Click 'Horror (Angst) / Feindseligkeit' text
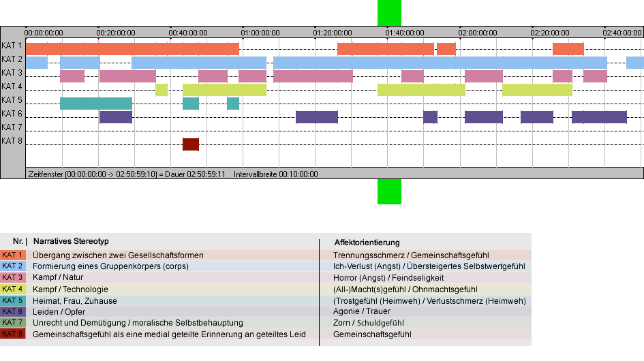This screenshot has width=644, height=361. [x=388, y=278]
